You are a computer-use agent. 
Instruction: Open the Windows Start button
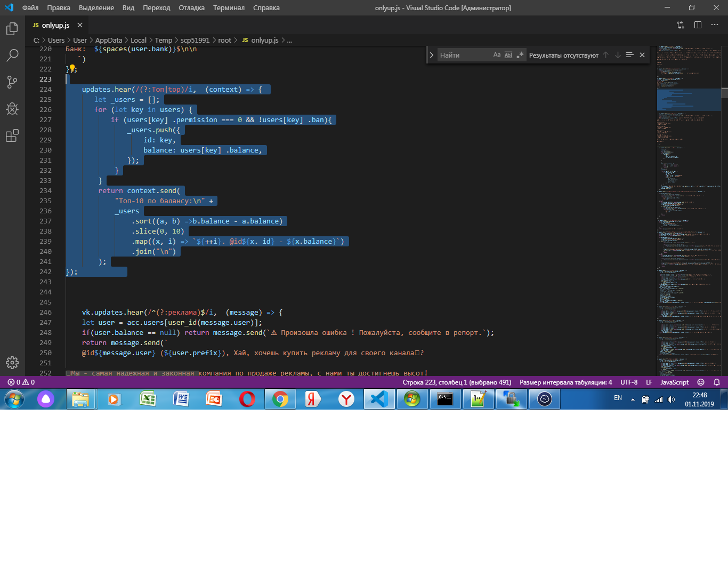point(14,399)
